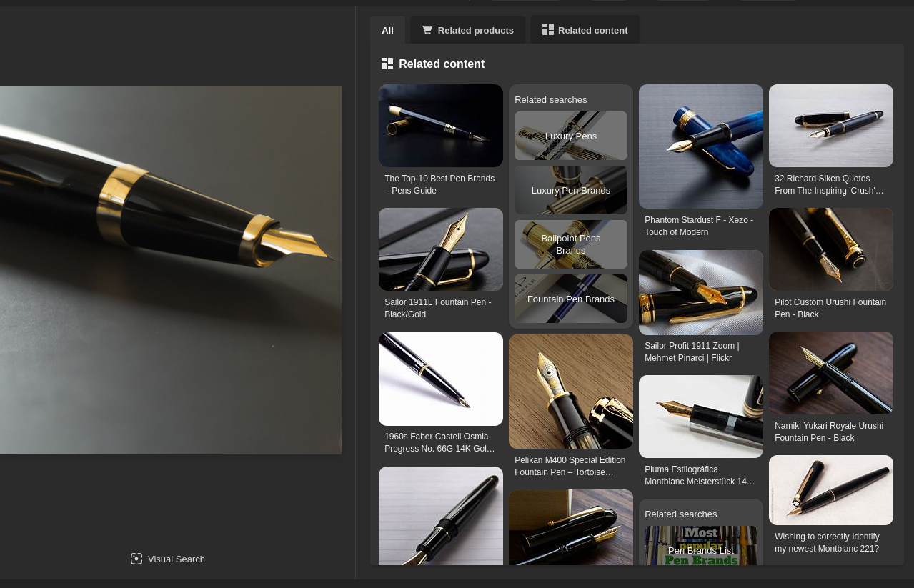Screen dimensions: 914x588
Task: Click the Visual Search button label
Action: [x=177, y=559]
